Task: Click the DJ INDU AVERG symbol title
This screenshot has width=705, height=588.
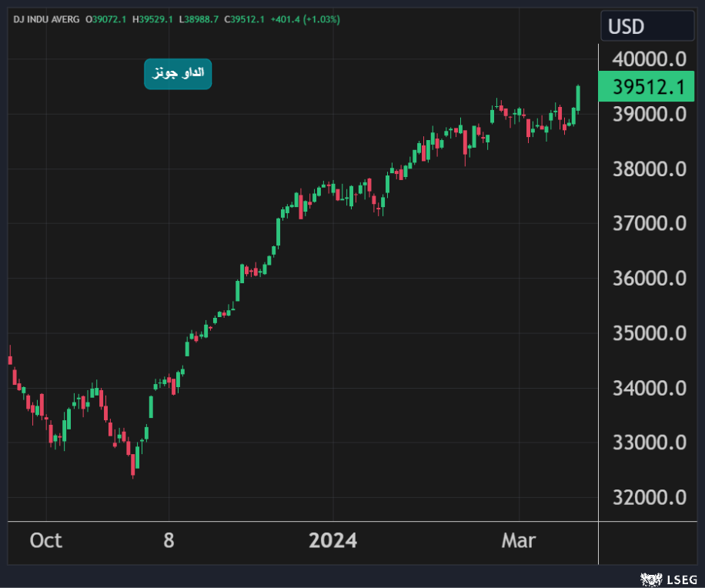Action: coord(46,19)
